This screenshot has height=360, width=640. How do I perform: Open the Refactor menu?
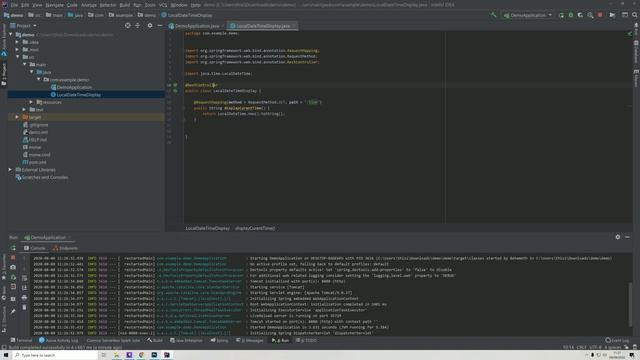108,5
